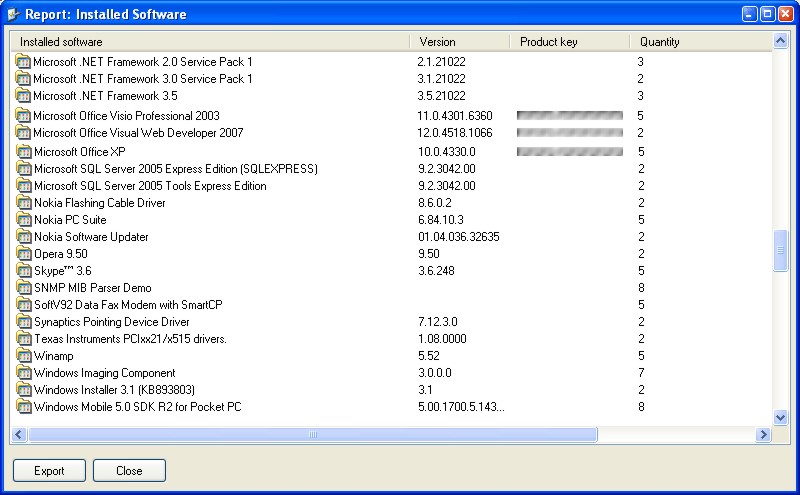800x495 pixels.
Task: Click version 7.12.3.0 of Synaptics driver
Action: click(438, 321)
